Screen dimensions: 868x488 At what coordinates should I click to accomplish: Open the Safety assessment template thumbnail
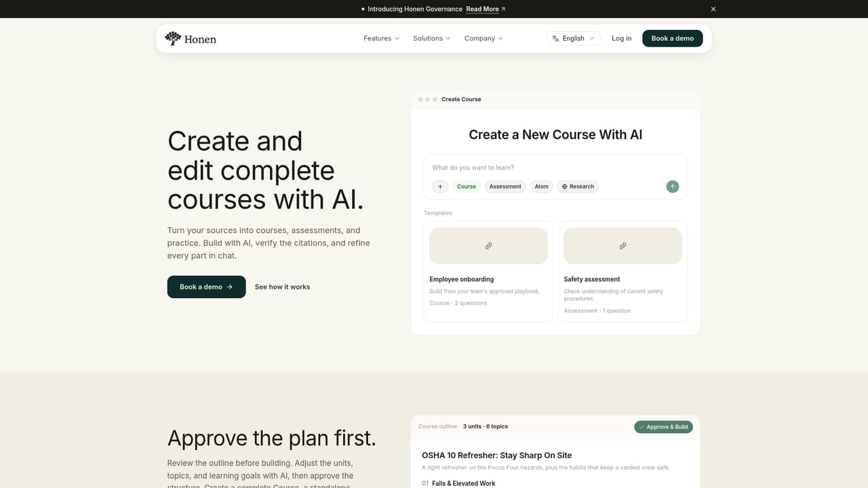click(x=623, y=245)
